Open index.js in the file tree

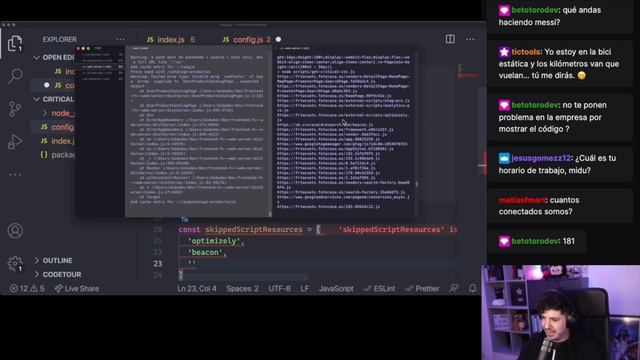click(x=58, y=141)
